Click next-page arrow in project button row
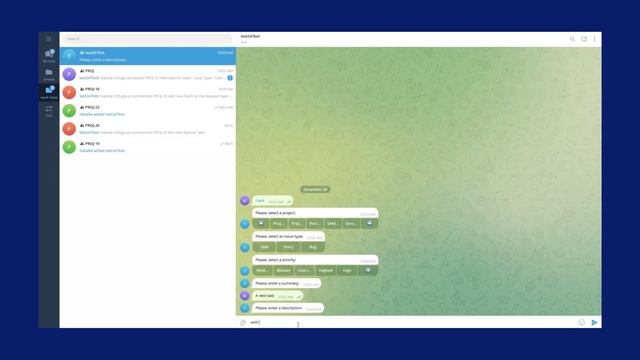Image resolution: width=640 pixels, height=360 pixels. 369,224
